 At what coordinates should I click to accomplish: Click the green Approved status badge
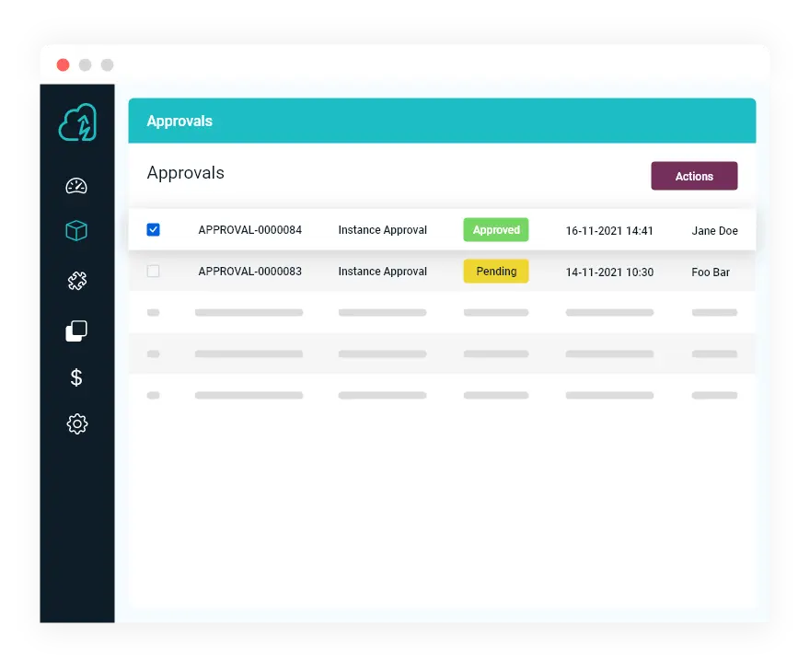click(x=495, y=229)
